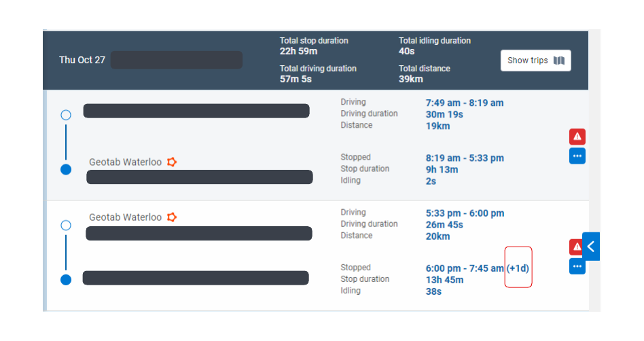The width and height of the screenshot is (644, 341).
Task: Open Geotab Waterloo zone at the 8:19 am stop
Action: click(x=125, y=162)
